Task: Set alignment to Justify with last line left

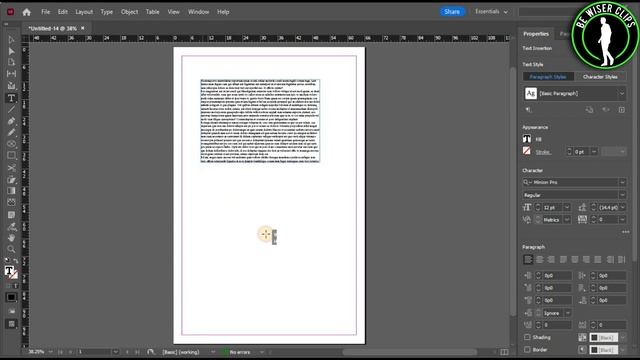Action: click(563, 260)
